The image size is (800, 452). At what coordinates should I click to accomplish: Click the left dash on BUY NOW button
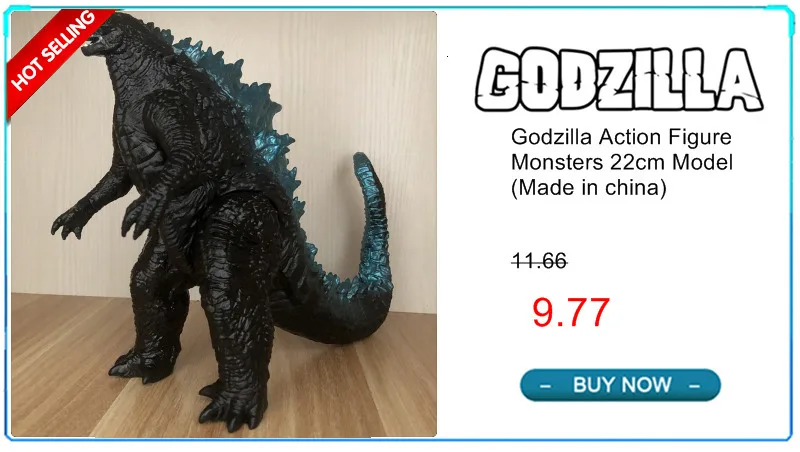(x=545, y=386)
